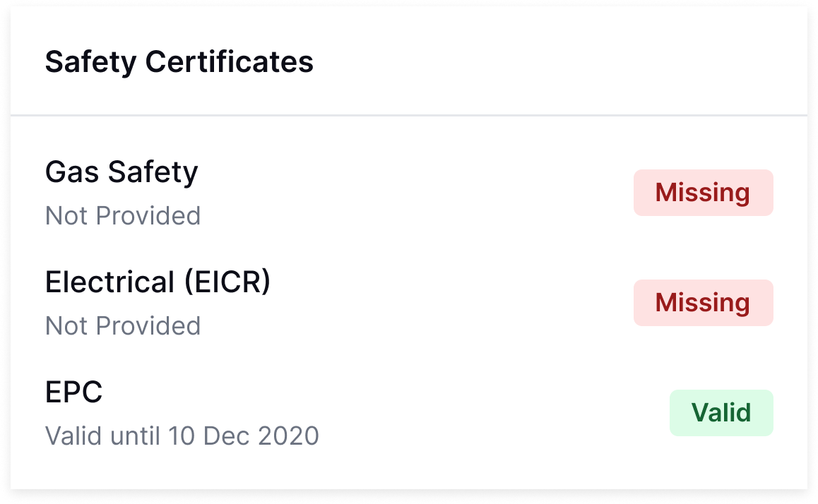This screenshot has height=504, width=818.
Task: Select the Gas Safety Missing status chip
Action: 703,192
